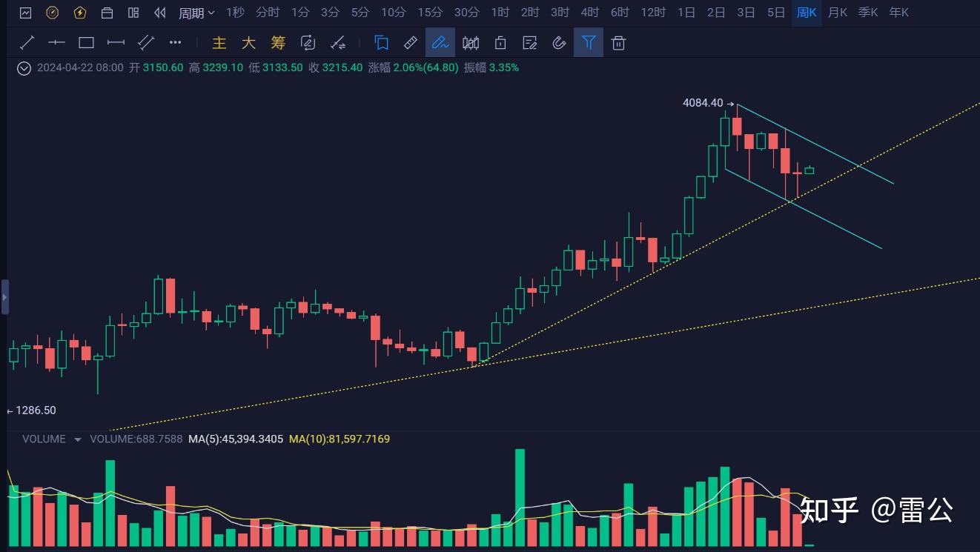The height and width of the screenshot is (552, 980).
Task: Select the 2日 timeframe
Action: 716,13
